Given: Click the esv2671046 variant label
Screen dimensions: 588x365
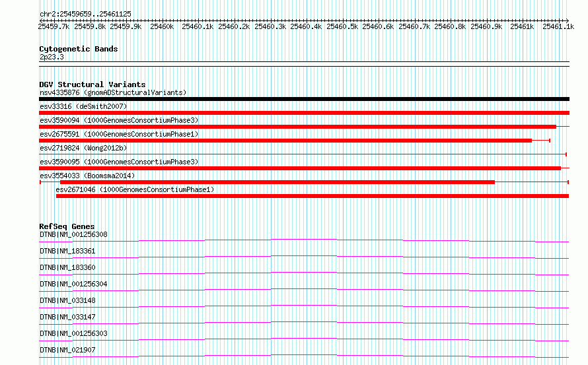Looking at the screenshot, I should pyautogui.click(x=135, y=189).
